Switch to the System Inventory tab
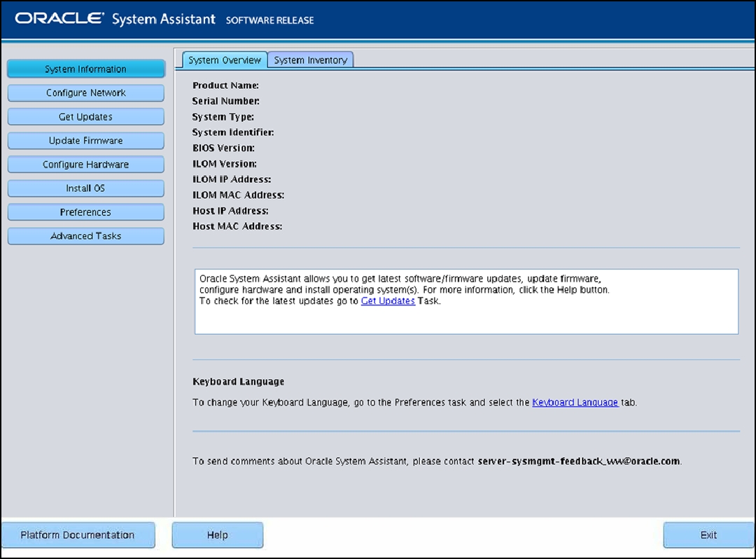Screen dimensions: 756x559 point(311,60)
